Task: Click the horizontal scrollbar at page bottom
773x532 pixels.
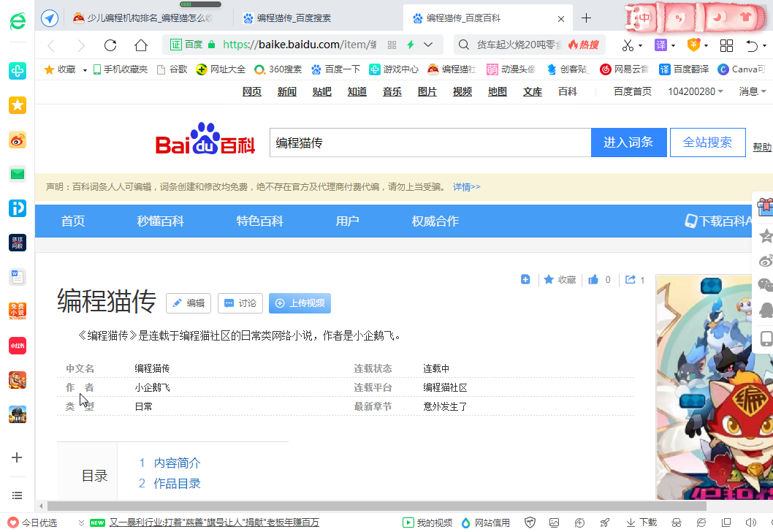Action: click(377, 506)
